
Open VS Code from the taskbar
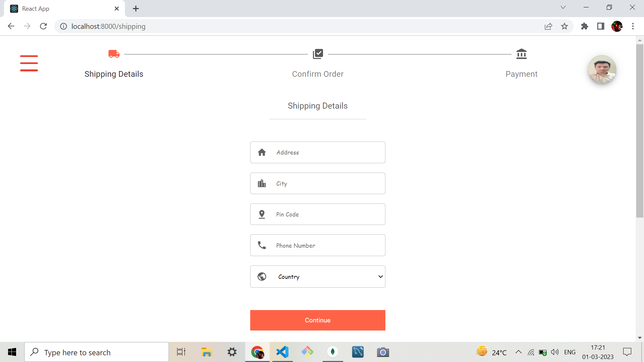pos(282,352)
